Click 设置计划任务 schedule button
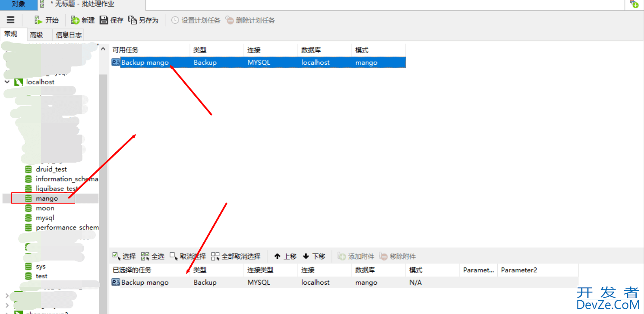Image resolution: width=644 pixels, height=314 pixels. tap(196, 20)
